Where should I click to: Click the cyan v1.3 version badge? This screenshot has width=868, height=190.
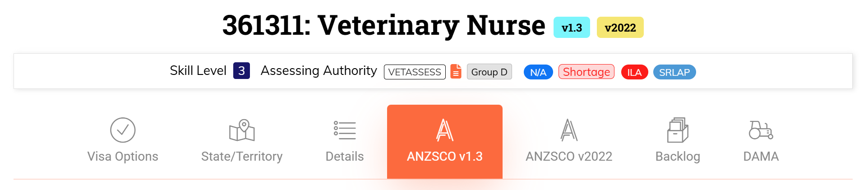point(572,28)
